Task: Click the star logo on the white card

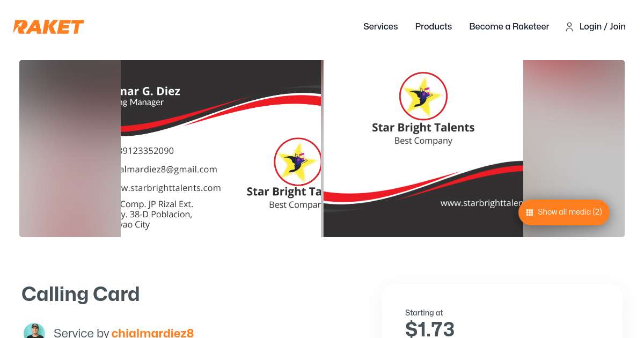Action: click(x=297, y=161)
